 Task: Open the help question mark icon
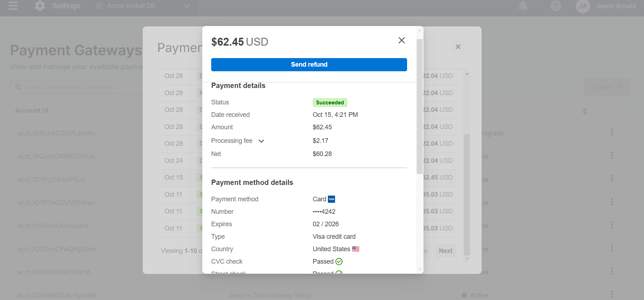(x=556, y=6)
